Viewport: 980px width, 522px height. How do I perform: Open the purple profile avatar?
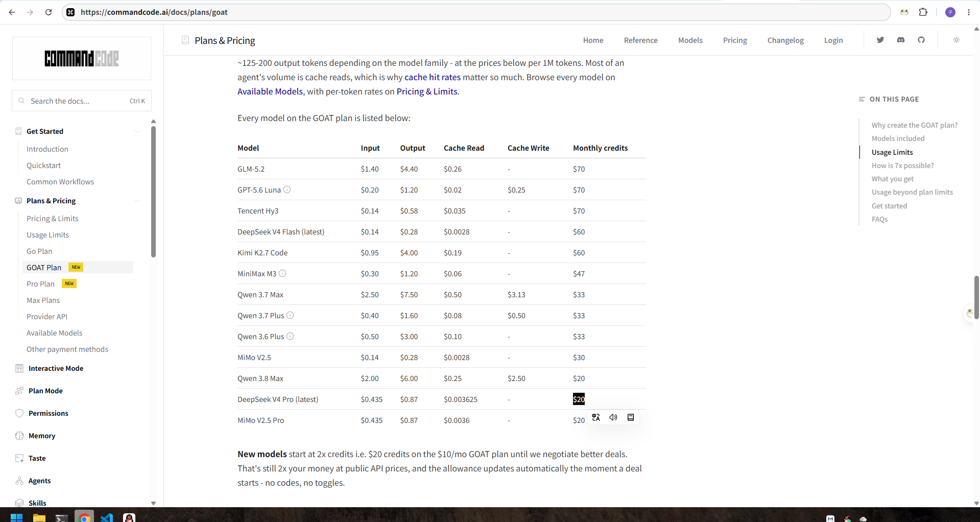[950, 12]
